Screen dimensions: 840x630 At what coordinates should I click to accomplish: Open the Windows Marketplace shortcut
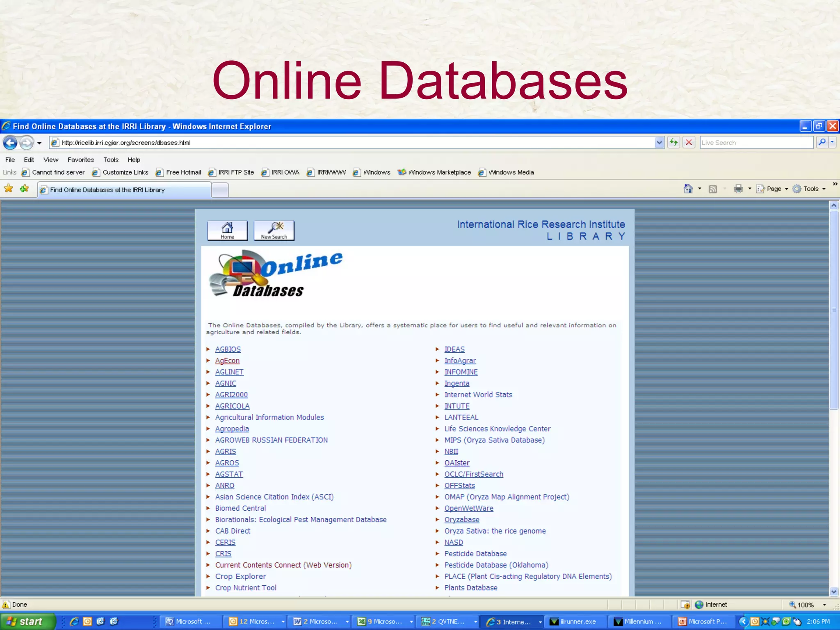pyautogui.click(x=434, y=172)
